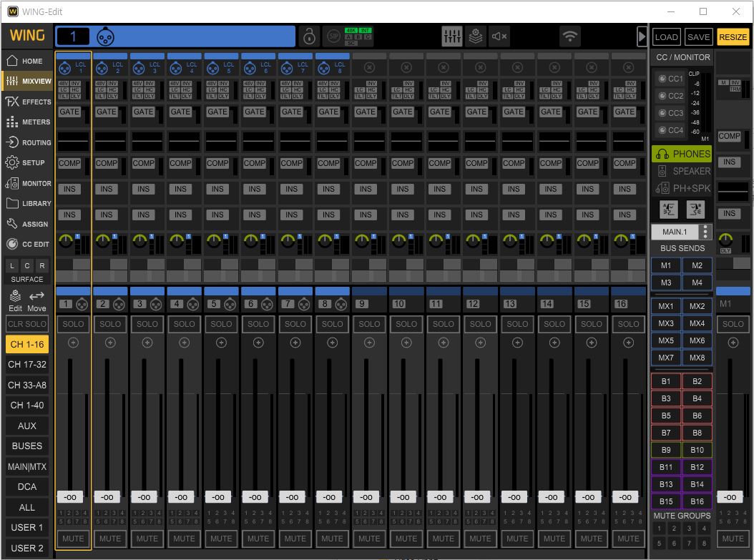Switch to MAIN|MTX layer
The width and height of the screenshot is (754, 560).
(x=27, y=466)
